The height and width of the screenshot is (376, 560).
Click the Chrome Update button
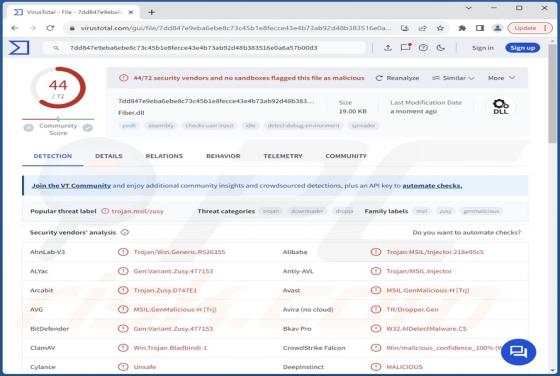pos(530,28)
